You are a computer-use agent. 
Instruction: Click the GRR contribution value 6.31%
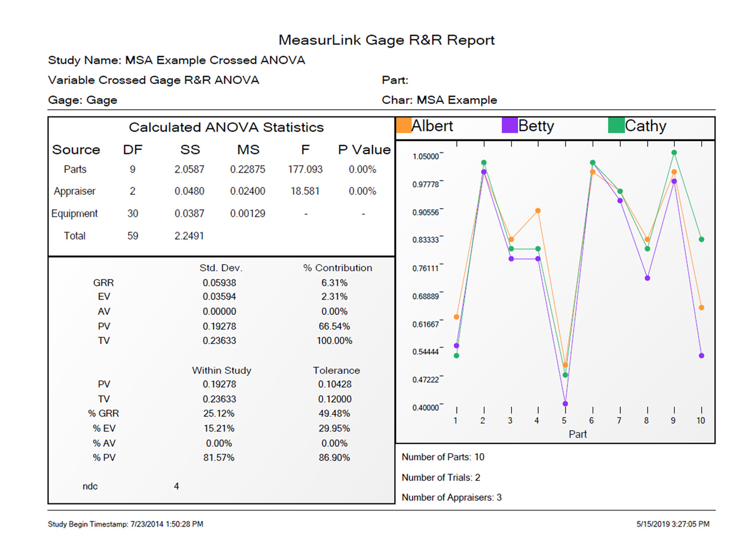[334, 283]
